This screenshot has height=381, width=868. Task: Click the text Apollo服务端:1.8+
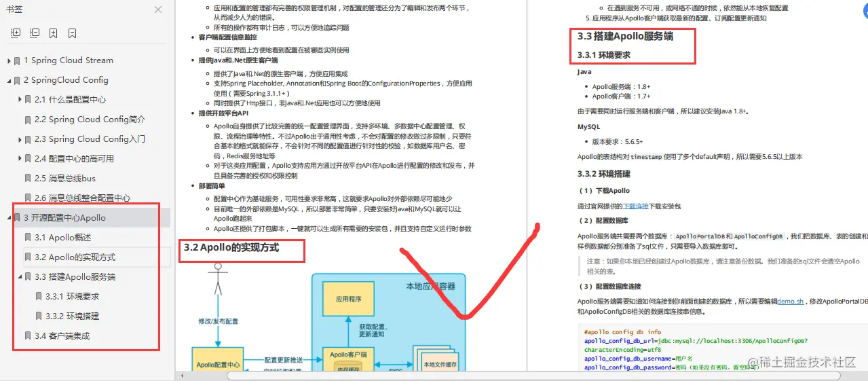click(x=622, y=87)
